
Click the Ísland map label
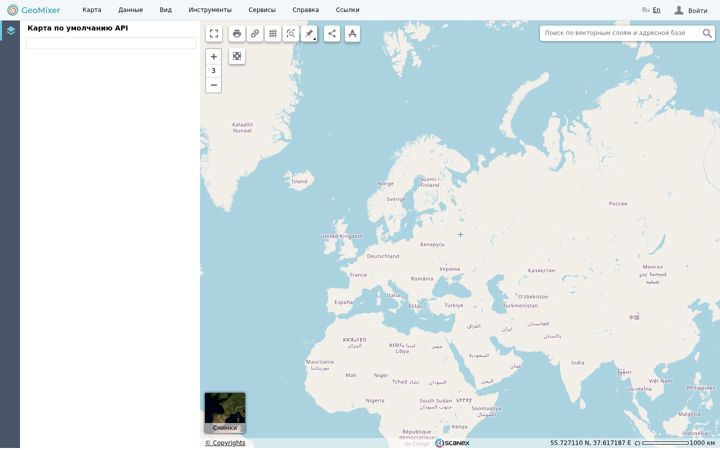point(299,181)
